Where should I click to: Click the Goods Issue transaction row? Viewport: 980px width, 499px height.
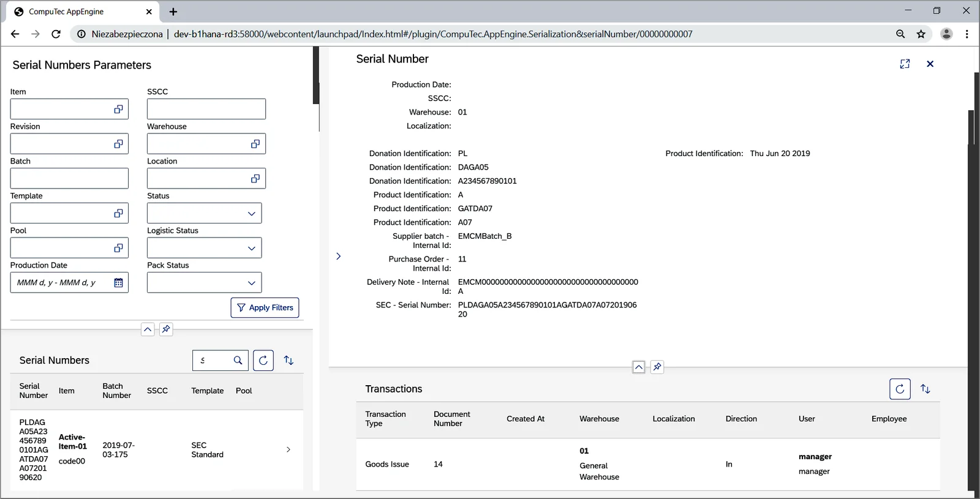tap(648, 464)
